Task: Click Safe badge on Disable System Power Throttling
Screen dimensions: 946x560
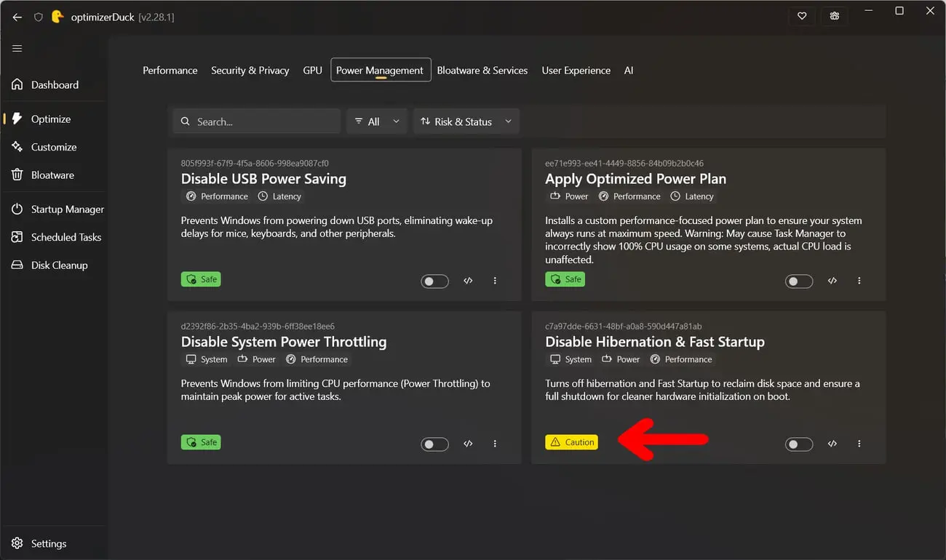Action: (201, 442)
